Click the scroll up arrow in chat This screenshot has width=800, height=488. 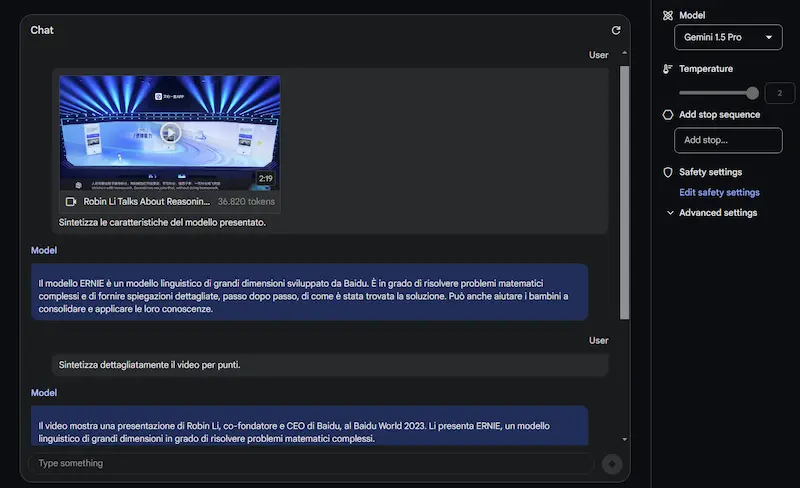pyautogui.click(x=624, y=53)
